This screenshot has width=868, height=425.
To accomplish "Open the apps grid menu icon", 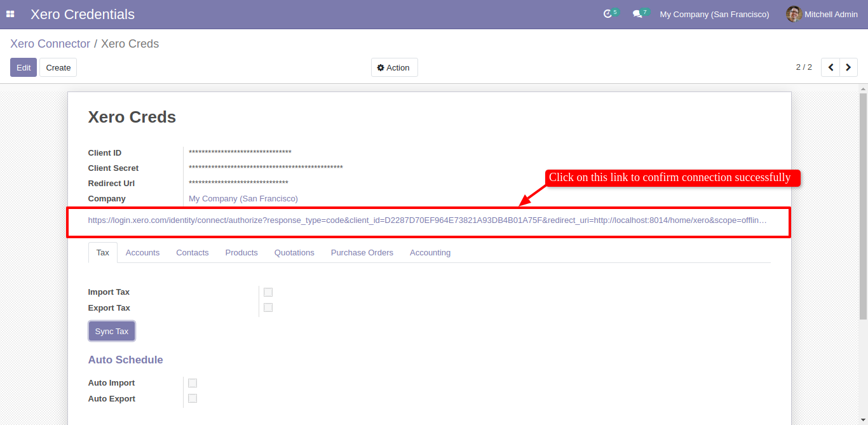I will click(10, 14).
